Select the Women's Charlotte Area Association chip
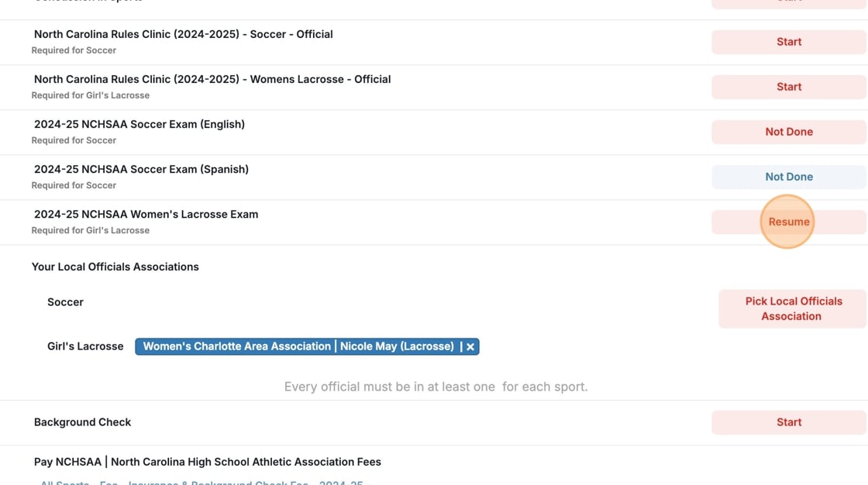Viewport: 868px width, 485px height. [298, 346]
